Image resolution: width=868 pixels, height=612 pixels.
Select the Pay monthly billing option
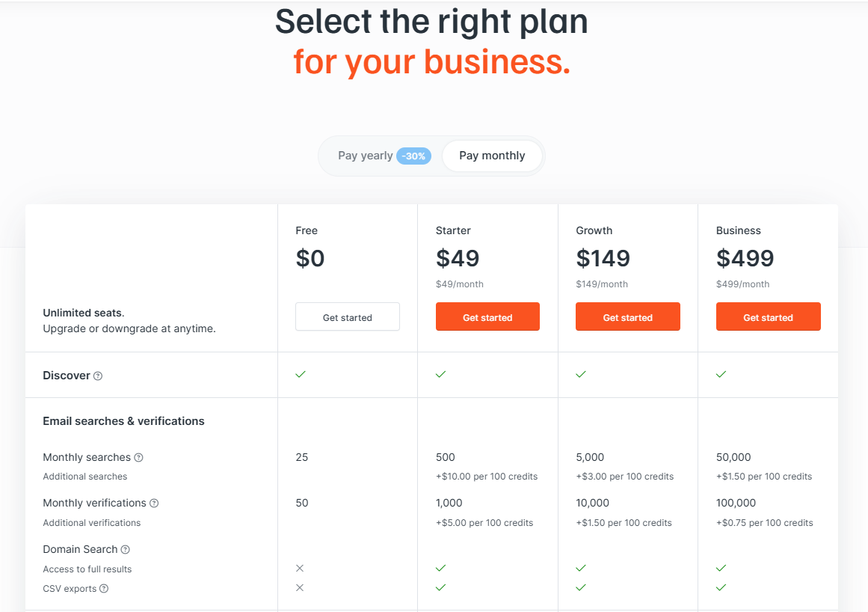click(492, 156)
